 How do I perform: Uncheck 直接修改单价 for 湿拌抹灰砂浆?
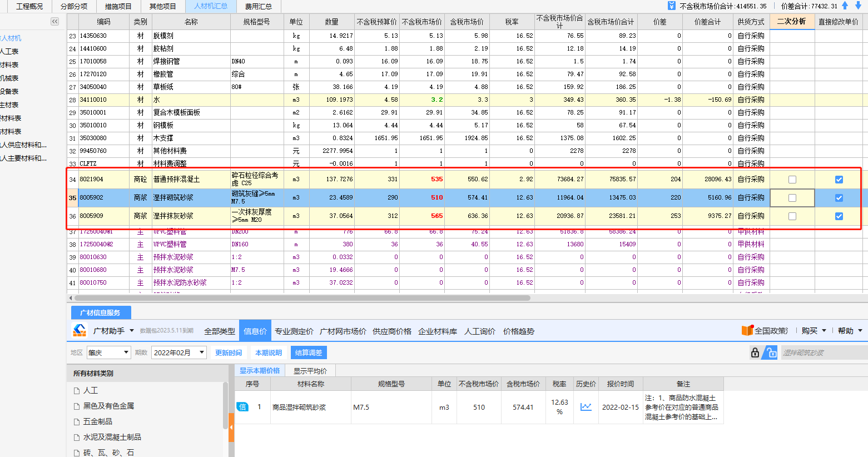point(839,216)
